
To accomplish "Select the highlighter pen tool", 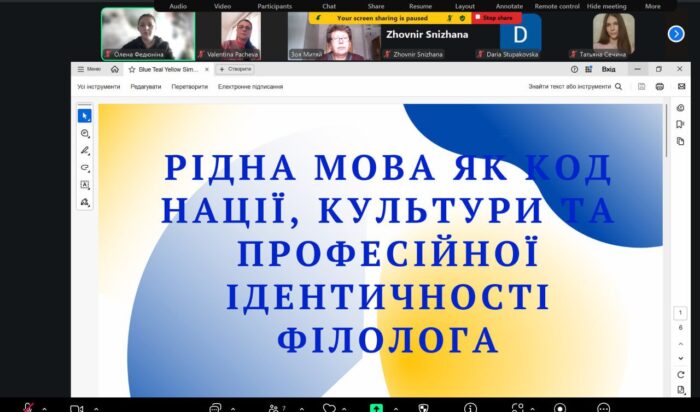I will tap(85, 151).
